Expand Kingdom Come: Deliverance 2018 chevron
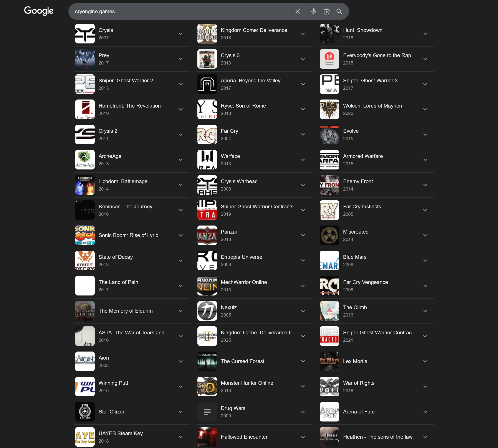Viewport: 498px width, 448px height. coord(303,34)
